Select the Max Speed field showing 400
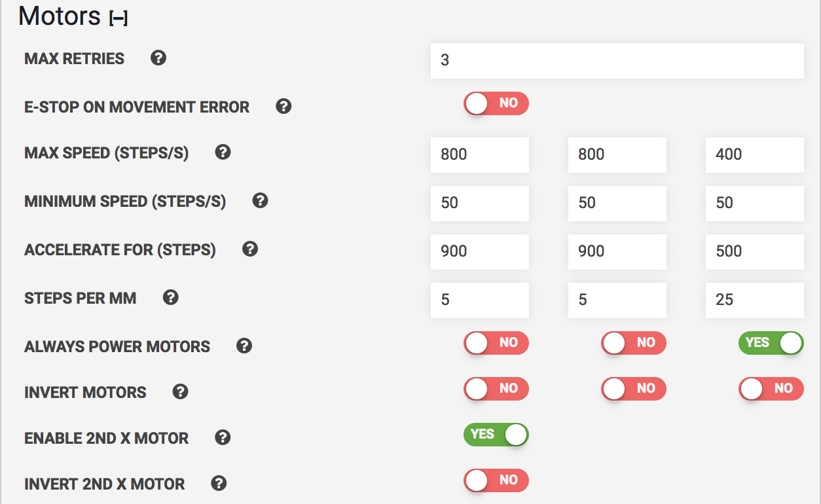 point(754,155)
